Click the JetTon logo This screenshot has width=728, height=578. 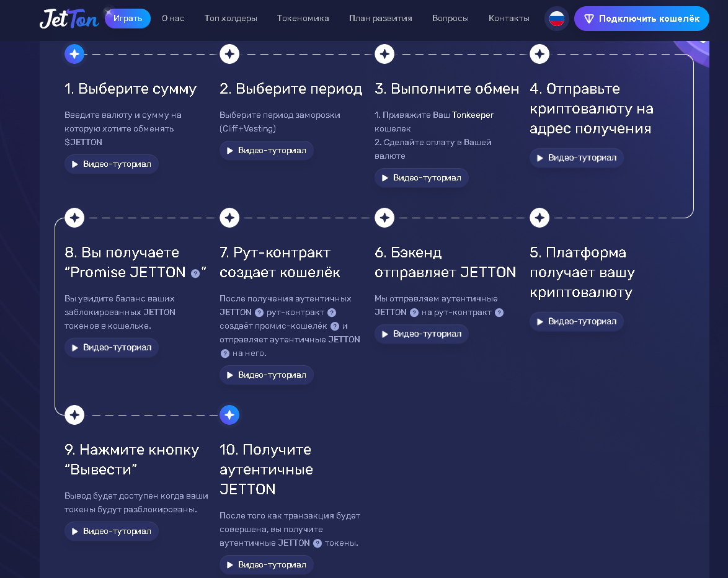pos(69,19)
